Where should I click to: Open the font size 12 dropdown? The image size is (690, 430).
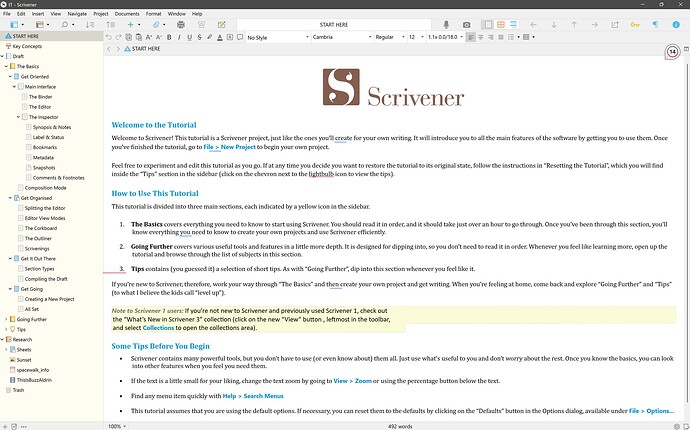416,37
